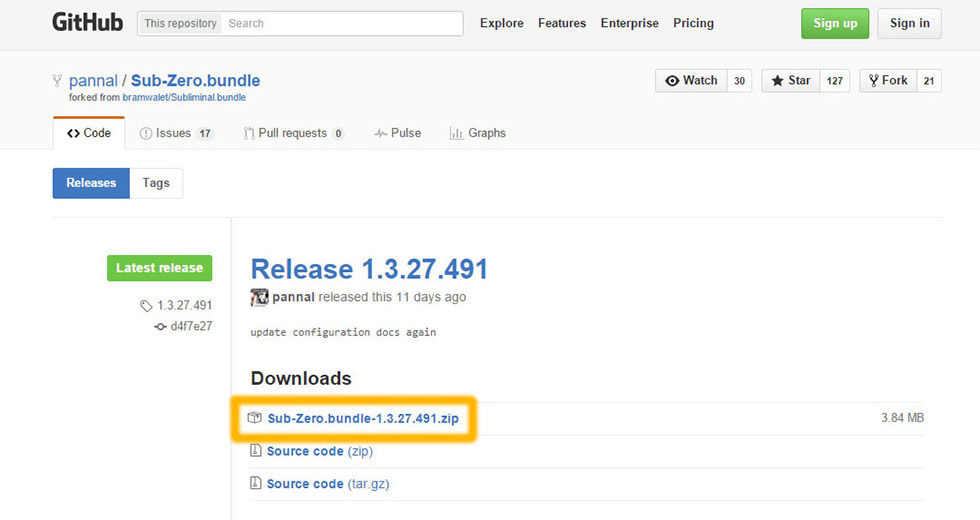Image resolution: width=980 pixels, height=520 pixels.
Task: Click the package icon for Sub-Zero.bundle zip
Action: [x=255, y=418]
